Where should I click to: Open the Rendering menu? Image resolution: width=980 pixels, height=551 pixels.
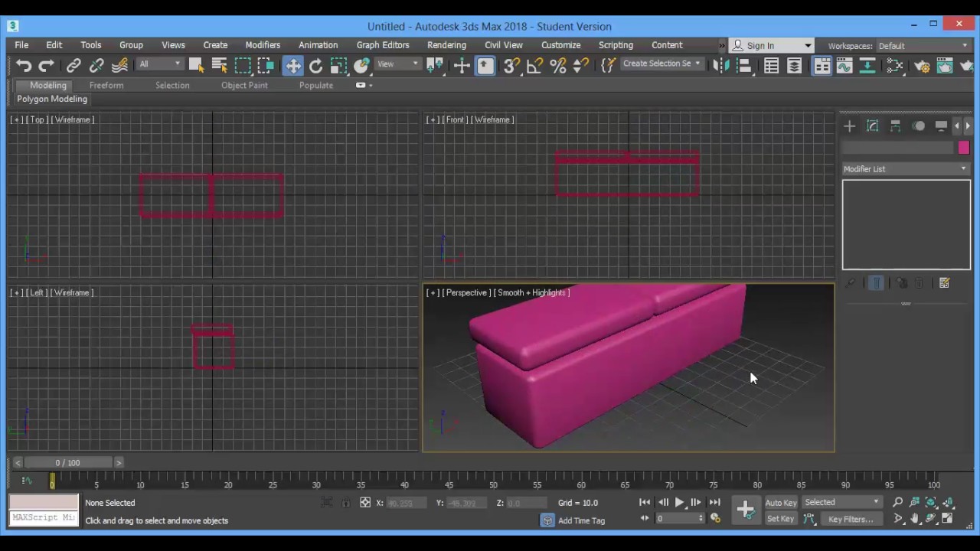446,45
